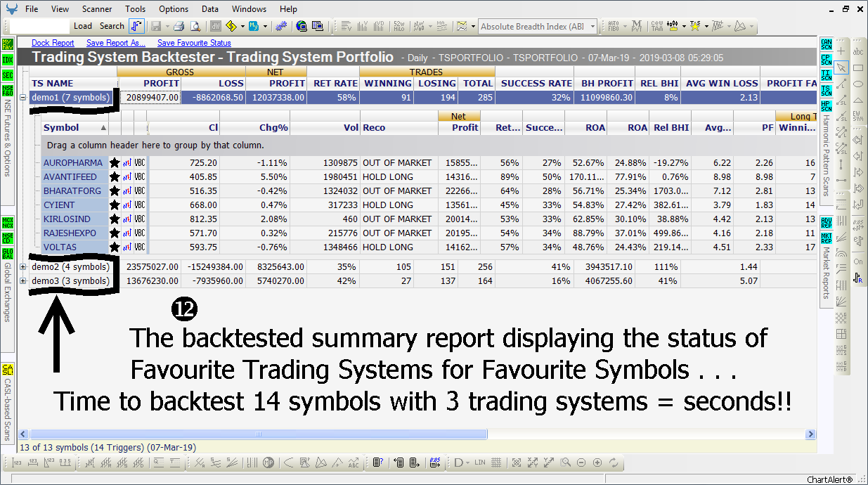Open the Windows menu

pyautogui.click(x=249, y=9)
